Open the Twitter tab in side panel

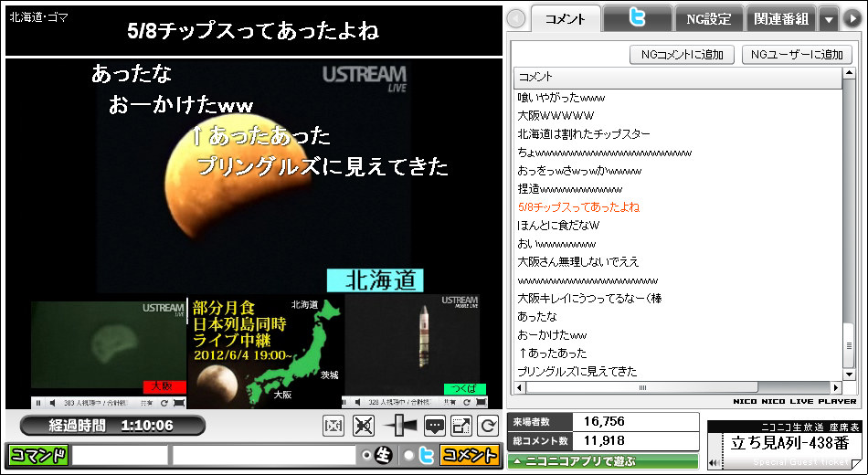(x=637, y=19)
